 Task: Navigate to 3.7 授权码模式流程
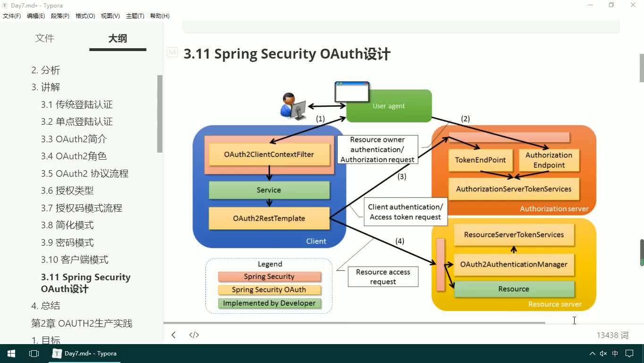coord(82,208)
